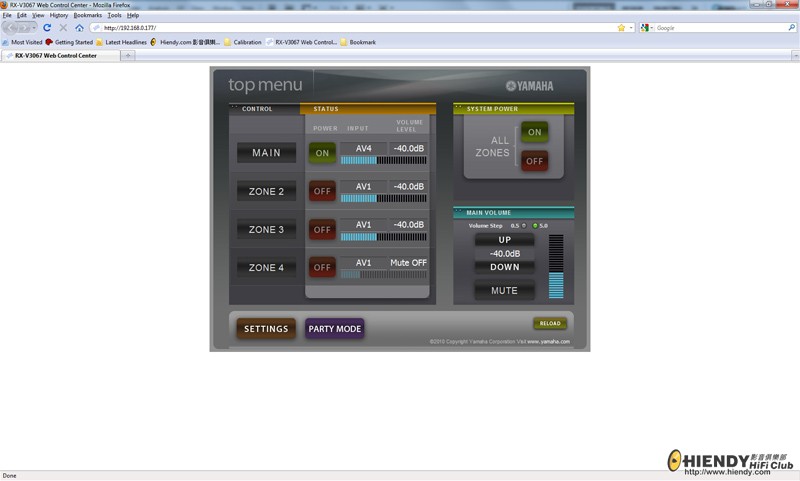Turn all zones ON in System Power

(x=534, y=132)
